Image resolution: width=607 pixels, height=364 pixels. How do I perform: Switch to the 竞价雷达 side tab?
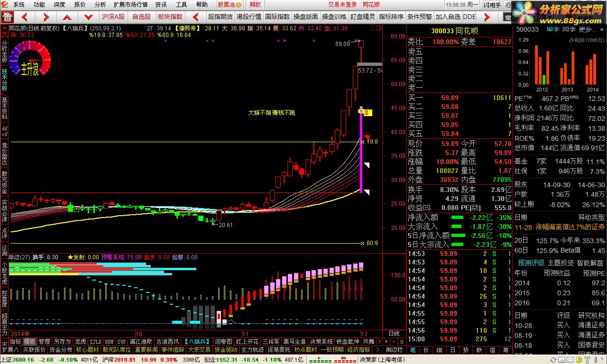click(x=4, y=153)
